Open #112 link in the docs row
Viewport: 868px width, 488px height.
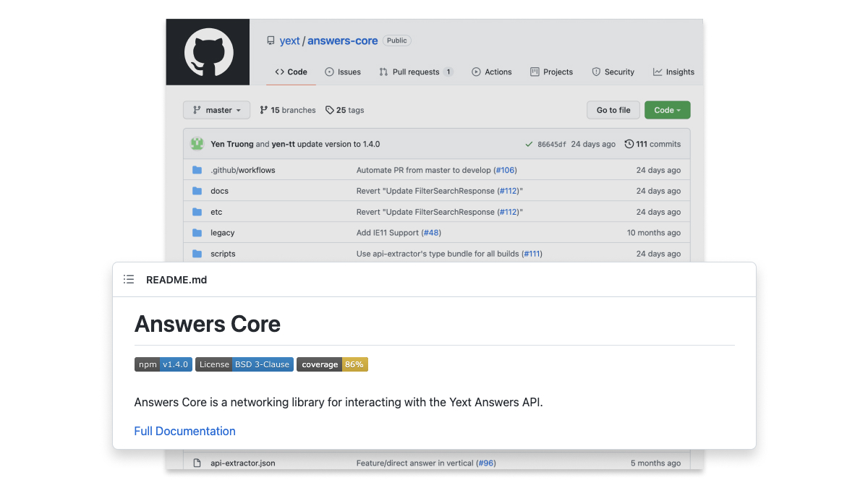click(x=509, y=191)
